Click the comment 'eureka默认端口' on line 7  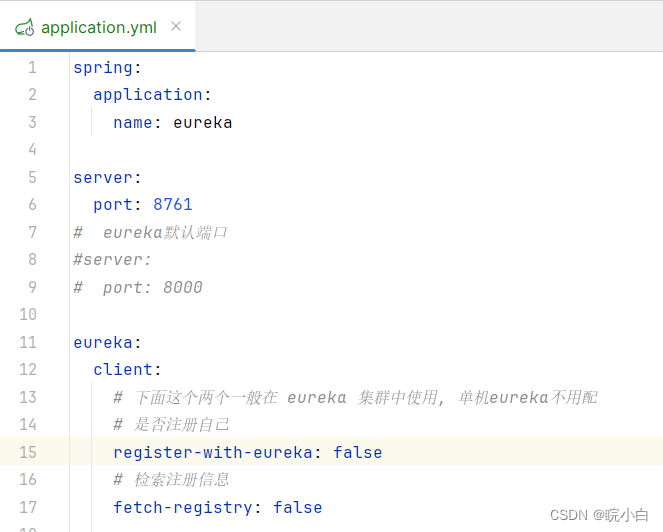coord(165,233)
